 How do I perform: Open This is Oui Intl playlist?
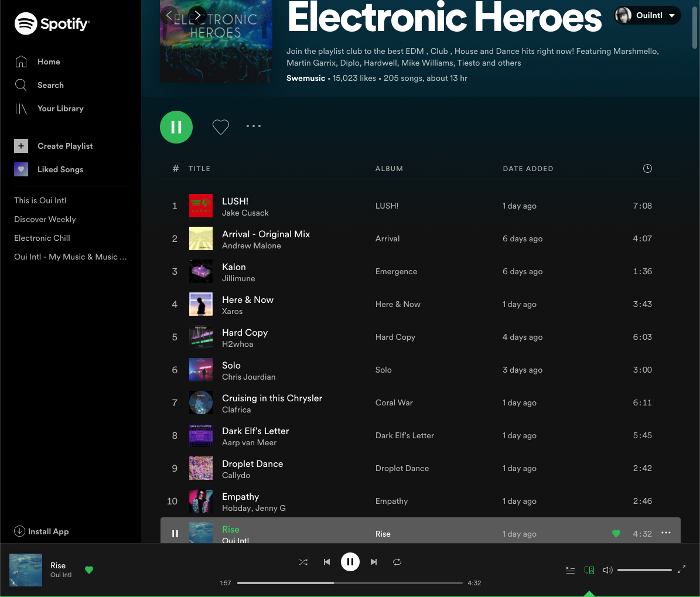(x=40, y=200)
